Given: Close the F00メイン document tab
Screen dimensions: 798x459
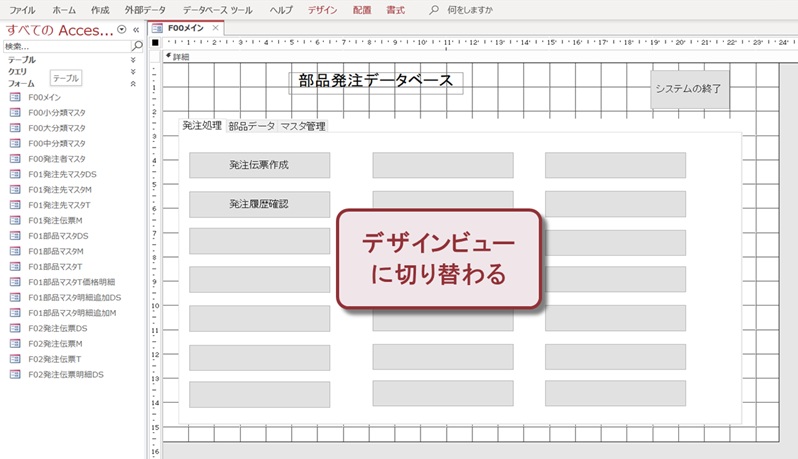Looking at the screenshot, I should point(215,28).
